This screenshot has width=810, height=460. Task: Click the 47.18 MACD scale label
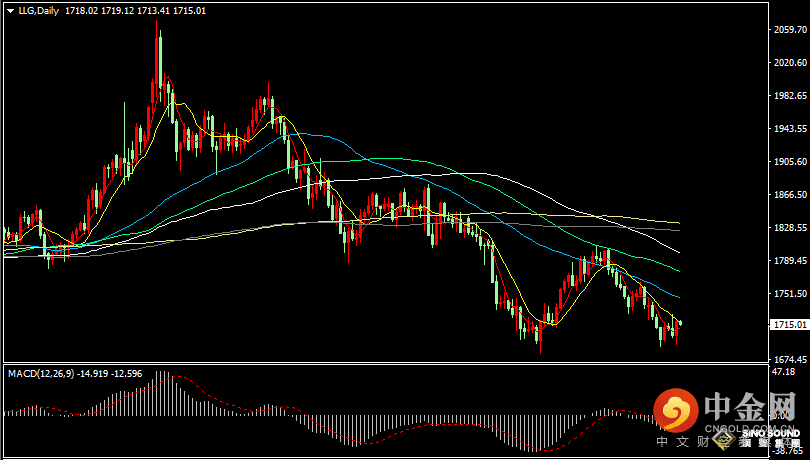tap(783, 372)
